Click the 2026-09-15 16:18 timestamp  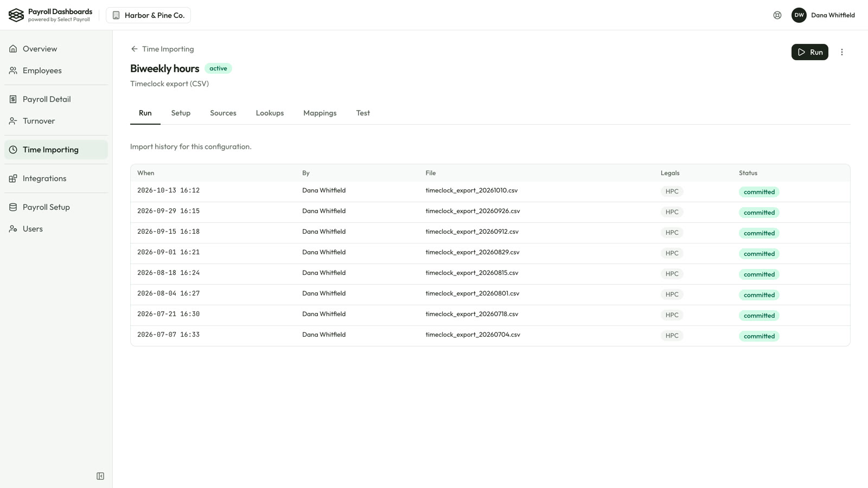[168, 232]
